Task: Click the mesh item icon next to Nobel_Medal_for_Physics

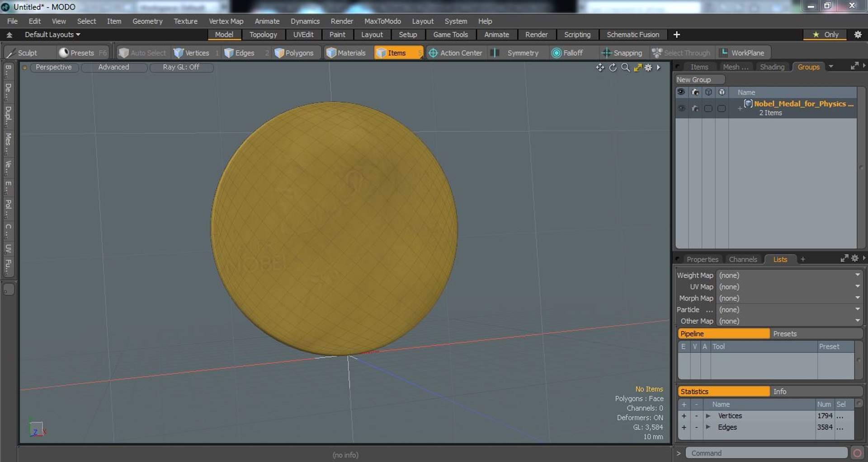Action: click(x=748, y=103)
